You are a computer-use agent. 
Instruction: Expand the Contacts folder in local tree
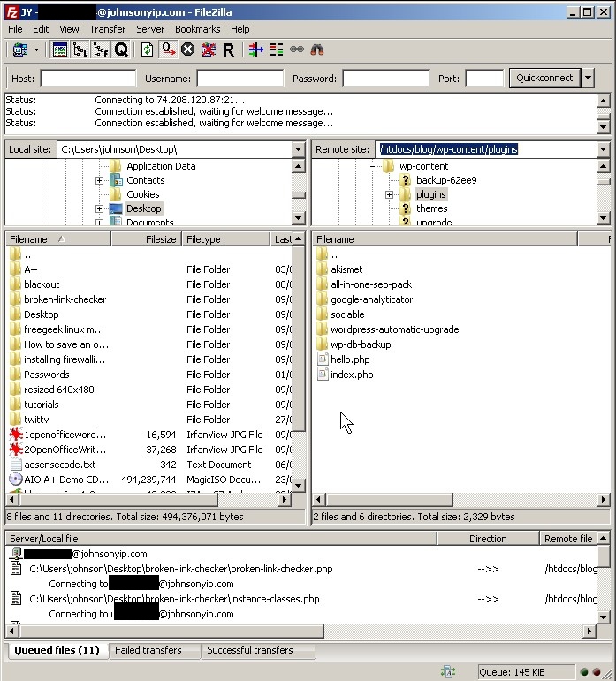[100, 180]
